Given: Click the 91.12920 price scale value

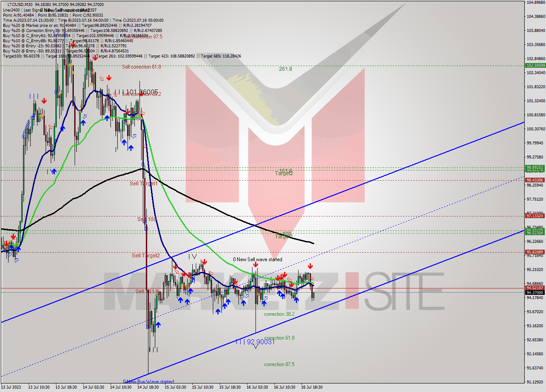Looking at the screenshot, I should click(x=535, y=382).
